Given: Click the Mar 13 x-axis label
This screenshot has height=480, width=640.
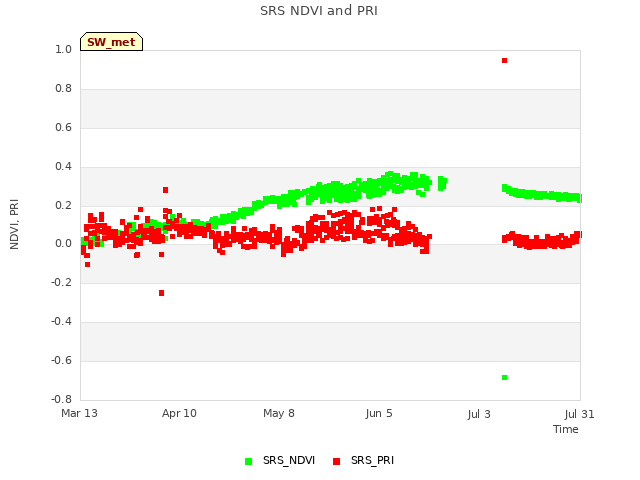Looking at the screenshot, I should click(79, 413).
